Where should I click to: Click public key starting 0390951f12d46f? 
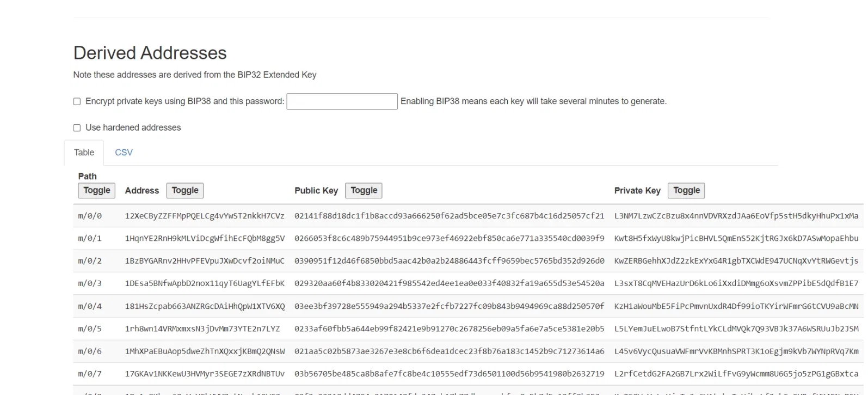tap(450, 261)
